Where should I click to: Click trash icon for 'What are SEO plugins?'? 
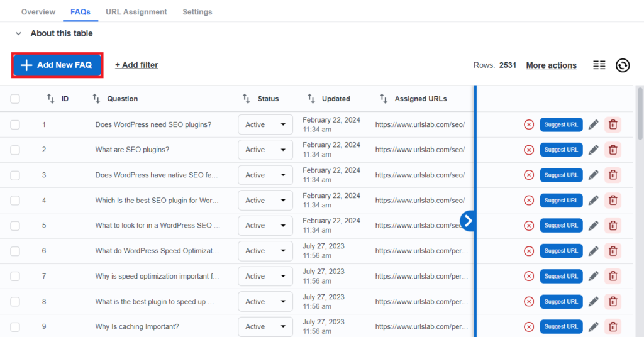(613, 150)
